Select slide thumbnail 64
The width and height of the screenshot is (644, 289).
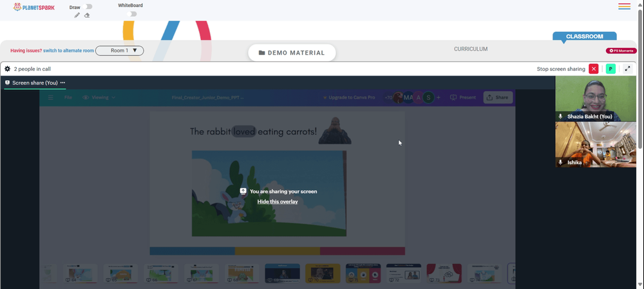[80, 274]
